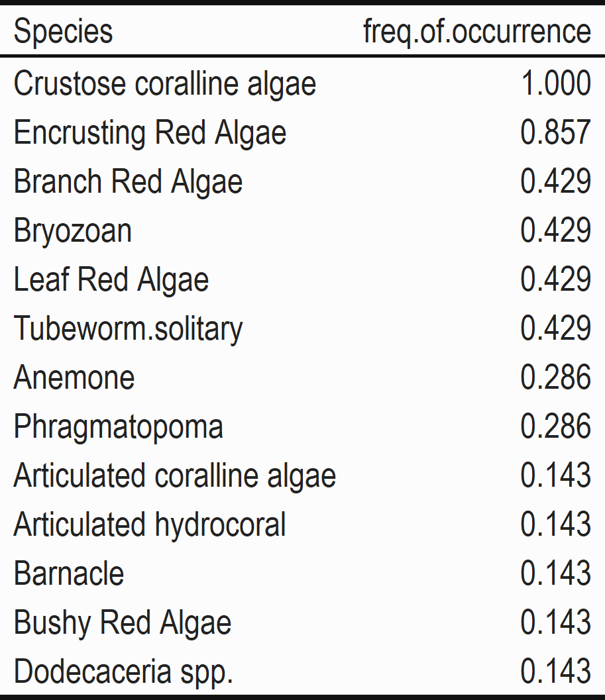Click the Bushy Red Algae entry
Viewport: 605px width, 700px height.
123,623
